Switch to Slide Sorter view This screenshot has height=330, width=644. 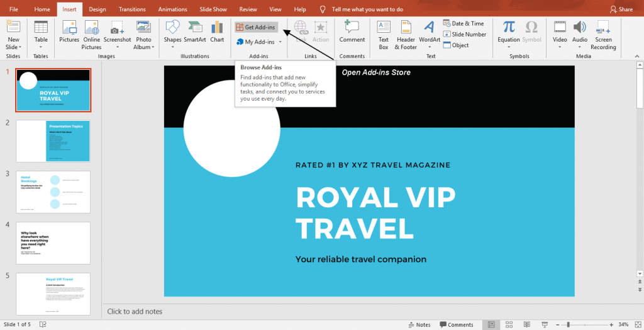click(509, 325)
